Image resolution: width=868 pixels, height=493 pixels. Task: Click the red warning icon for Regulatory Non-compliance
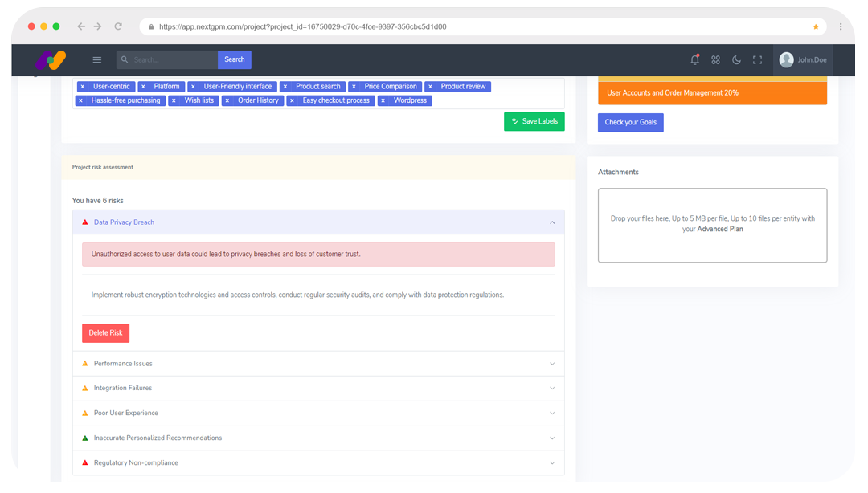click(85, 462)
